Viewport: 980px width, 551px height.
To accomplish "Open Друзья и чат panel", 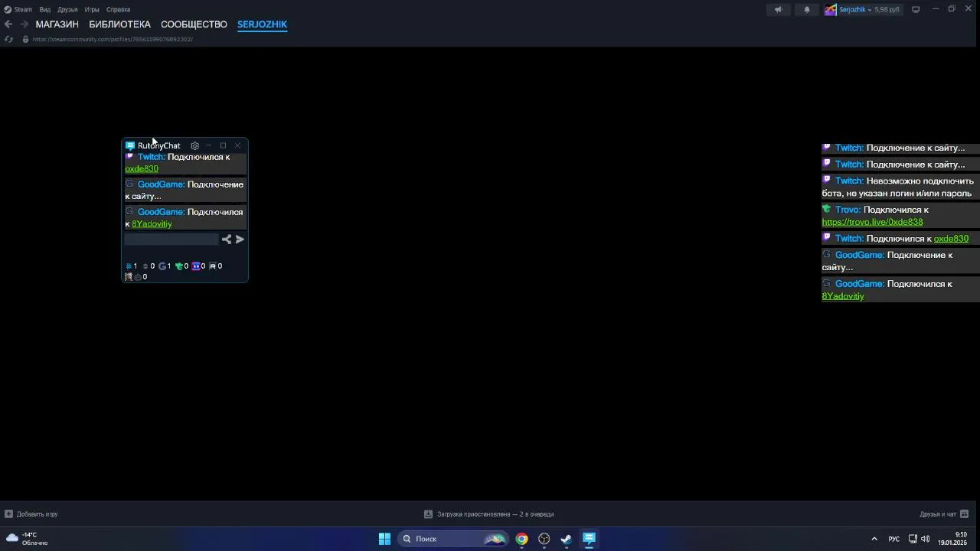I will [x=944, y=514].
